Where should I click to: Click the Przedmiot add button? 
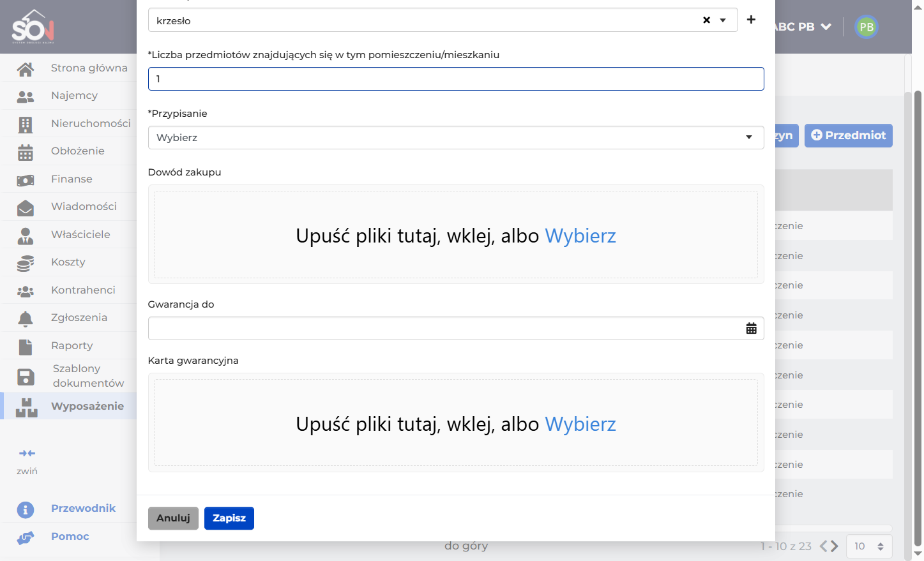(849, 135)
